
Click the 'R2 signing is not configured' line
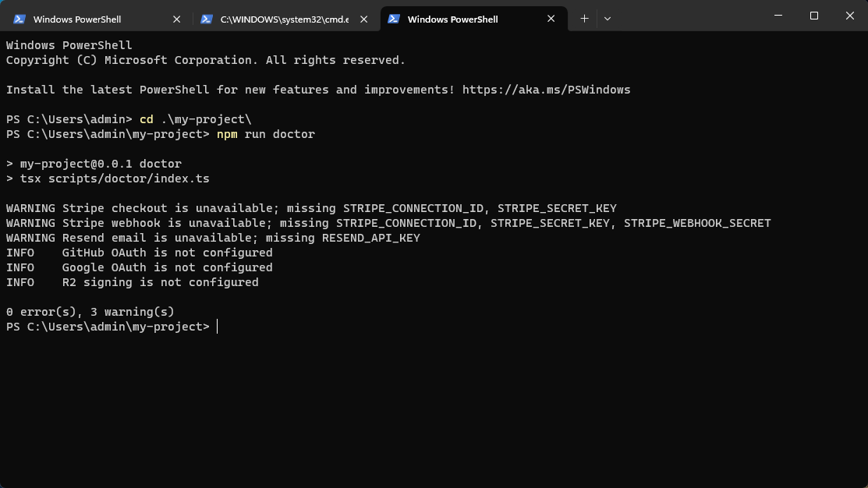pyautogui.click(x=133, y=283)
